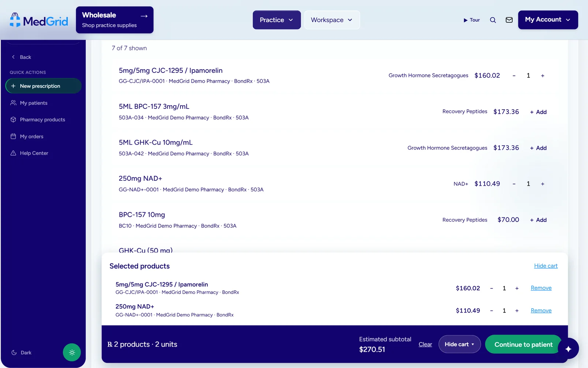The width and height of the screenshot is (588, 368).
Task: Select the 250mg NAD+ product title in list
Action: pyautogui.click(x=140, y=178)
